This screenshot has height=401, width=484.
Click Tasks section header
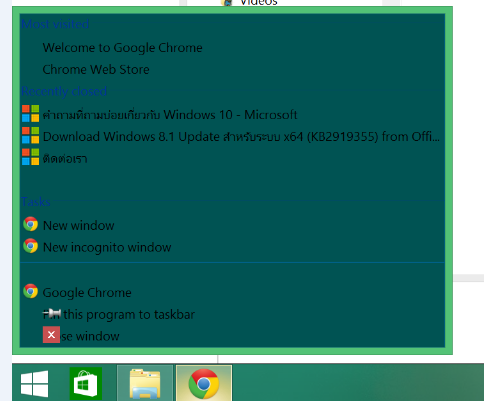tap(36, 202)
